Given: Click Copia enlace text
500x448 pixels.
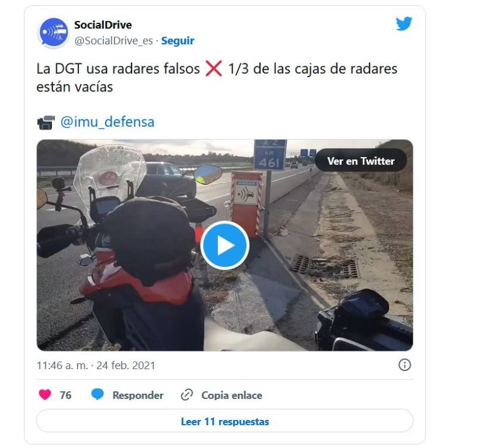Looking at the screenshot, I should [x=232, y=395].
